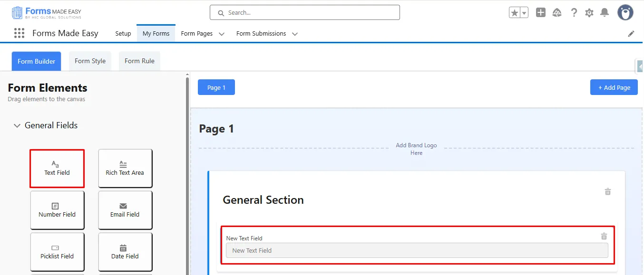Screen dimensions: 644x275
Task: Click the global Search box
Action: point(304,13)
